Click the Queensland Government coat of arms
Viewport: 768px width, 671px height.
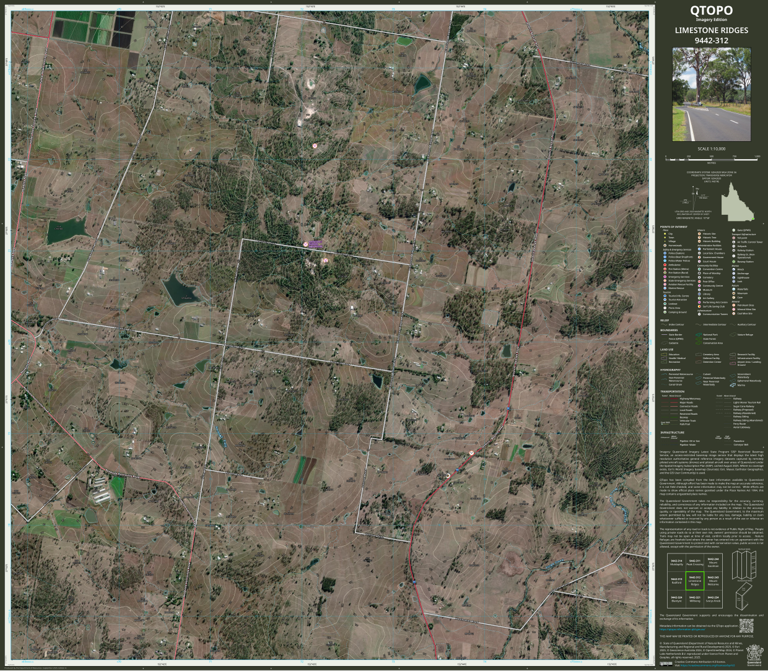(x=755, y=655)
